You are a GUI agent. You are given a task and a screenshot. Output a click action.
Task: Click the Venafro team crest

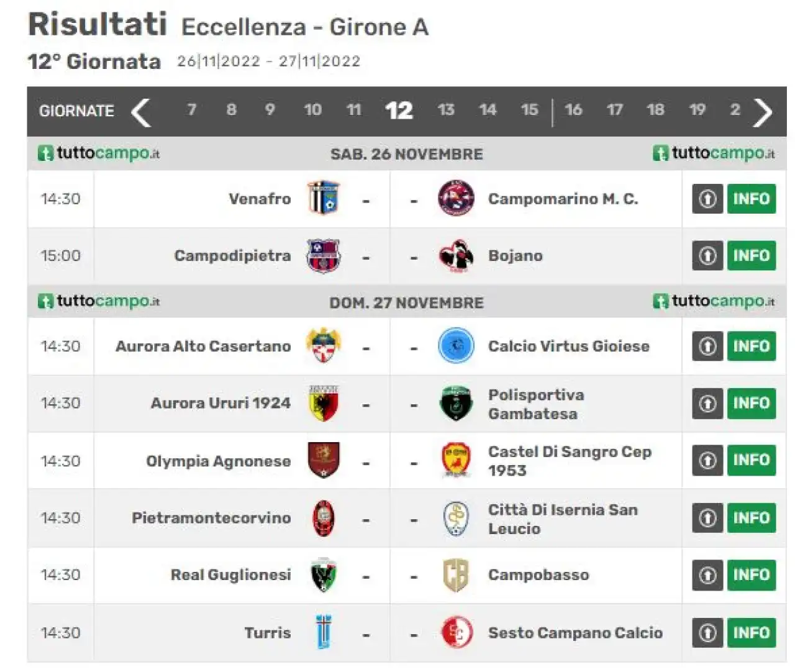pos(324,198)
